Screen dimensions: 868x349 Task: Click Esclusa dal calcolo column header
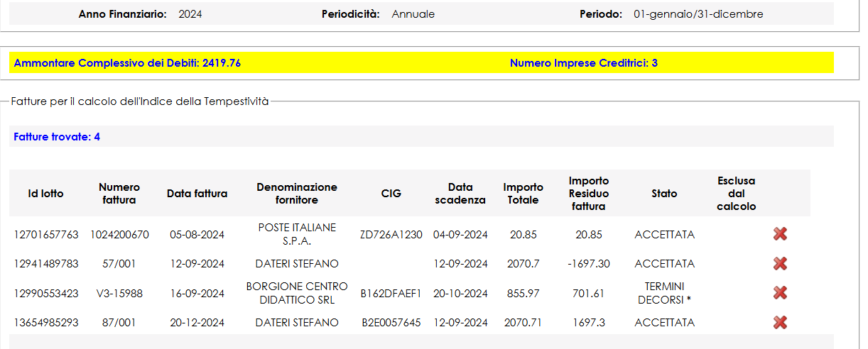click(x=737, y=193)
